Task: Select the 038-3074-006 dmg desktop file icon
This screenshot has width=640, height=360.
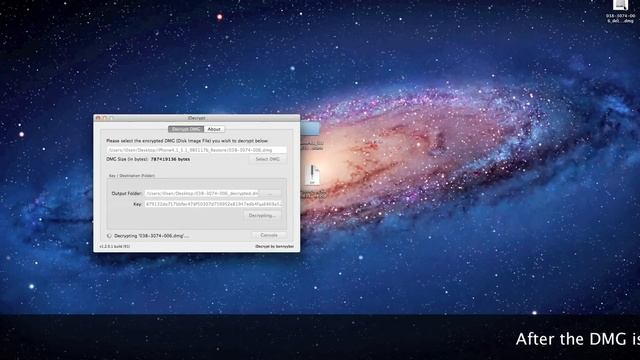Action: tap(620, 6)
